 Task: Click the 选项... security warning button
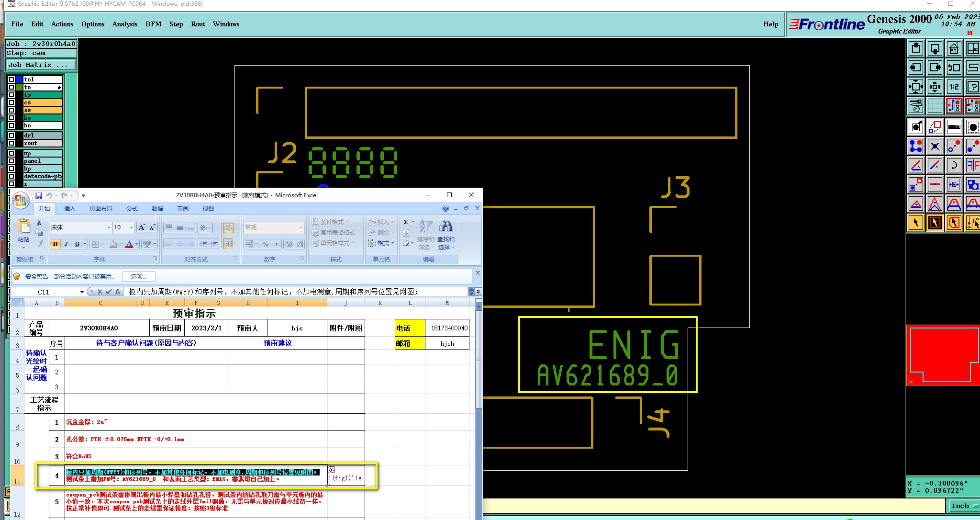tap(139, 277)
